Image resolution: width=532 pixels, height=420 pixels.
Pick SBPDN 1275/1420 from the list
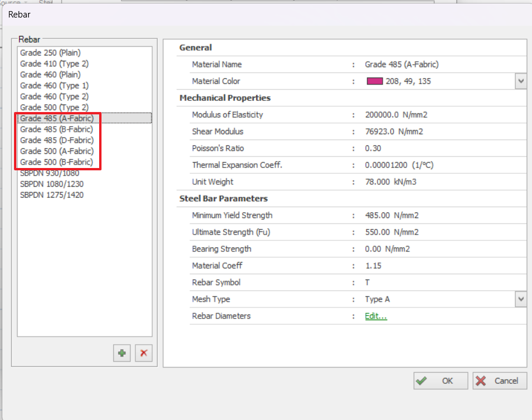[x=52, y=195]
